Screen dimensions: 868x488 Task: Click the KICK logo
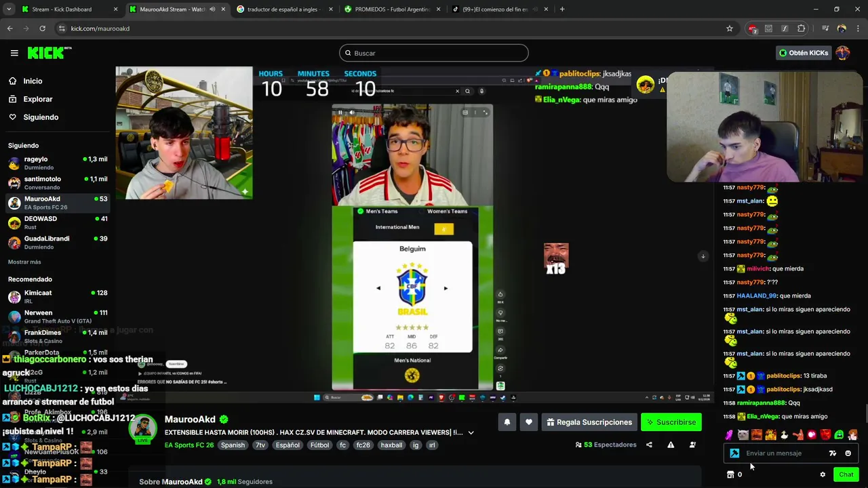click(50, 53)
